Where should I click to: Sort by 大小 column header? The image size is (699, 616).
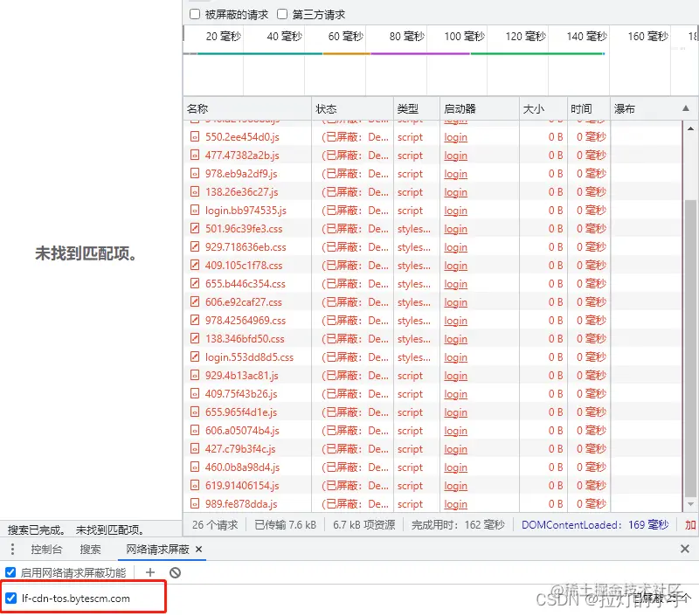tap(543, 108)
